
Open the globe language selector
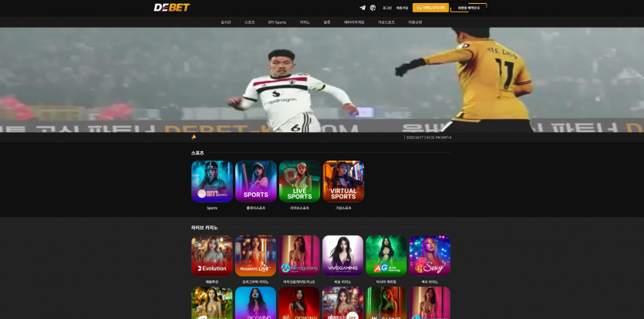373,8
